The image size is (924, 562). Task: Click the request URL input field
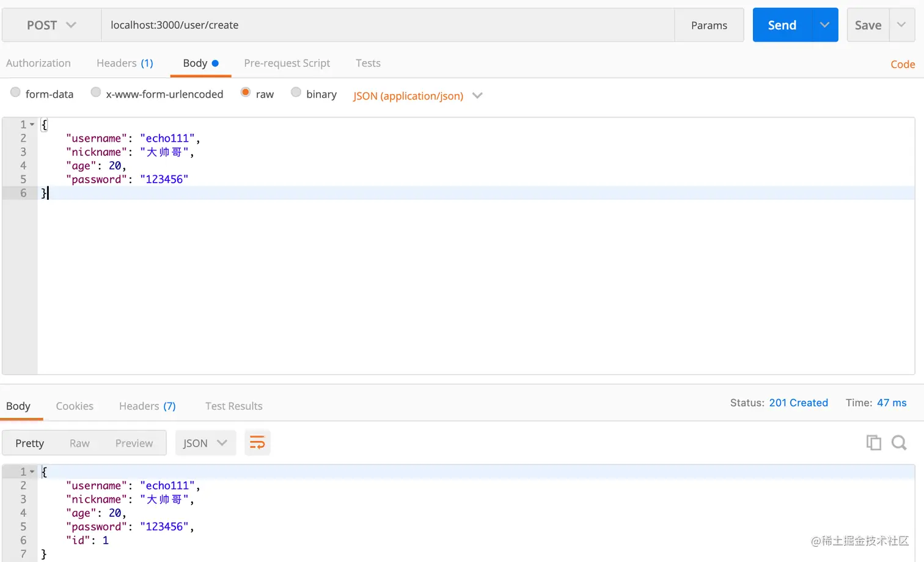pos(387,25)
